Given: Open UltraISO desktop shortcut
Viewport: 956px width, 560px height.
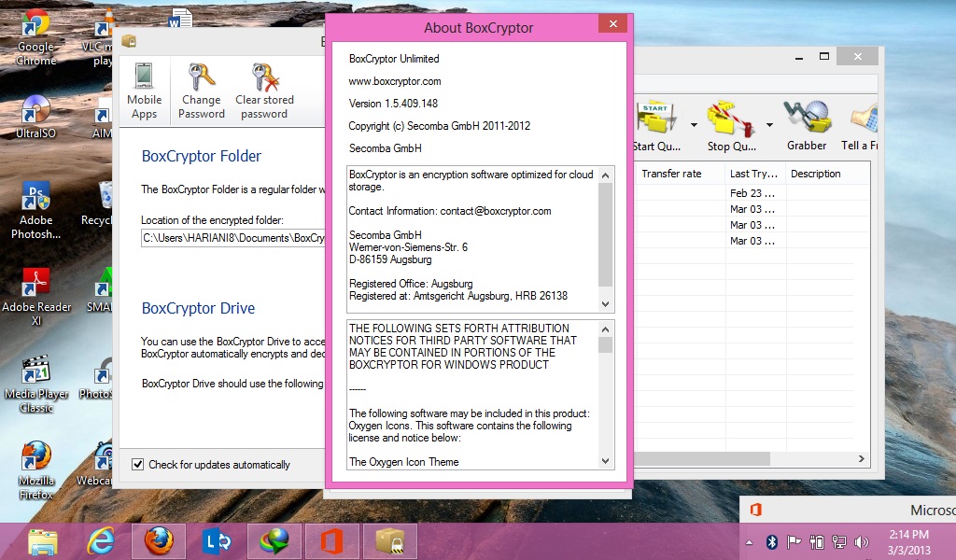Looking at the screenshot, I should (35, 117).
